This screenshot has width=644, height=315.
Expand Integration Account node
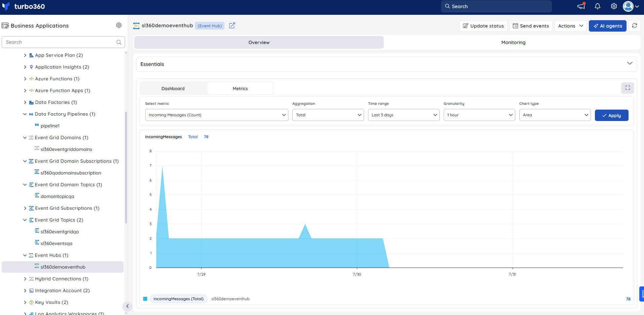pyautogui.click(x=25, y=290)
